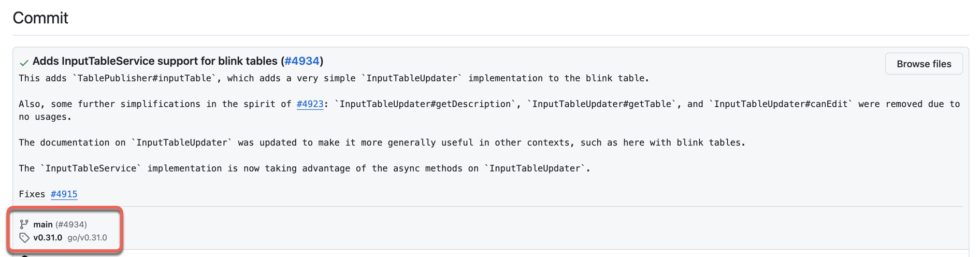Click the `InputTableUpdater#canEdit` code text
980x257 pixels.
coord(782,104)
